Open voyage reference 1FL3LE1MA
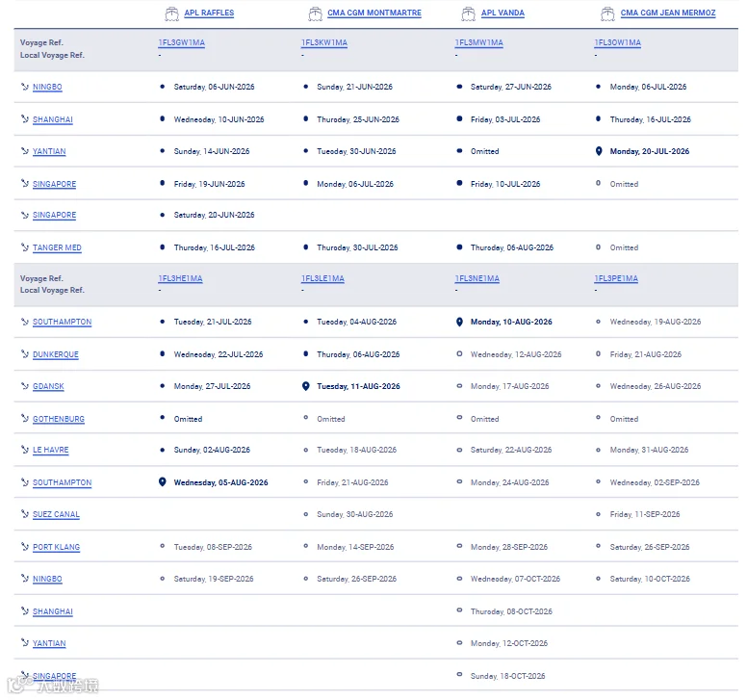This screenshot has height=700, width=747. 322,278
